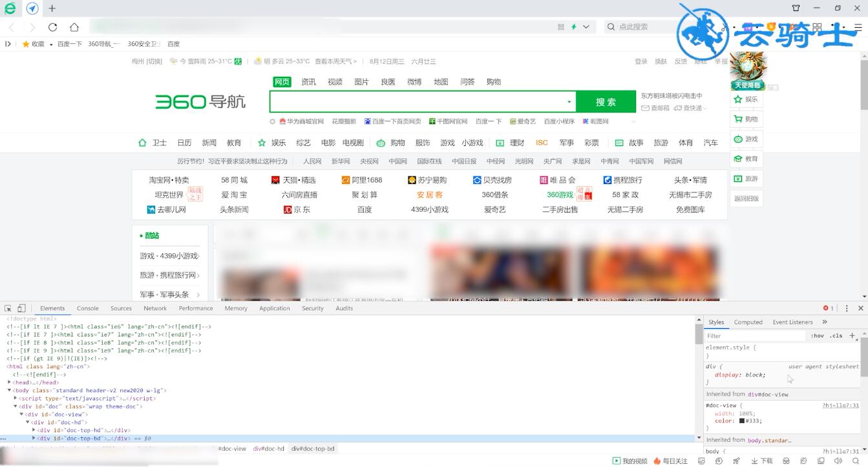
Task: Open 游戏 in right side widget
Action: point(746,139)
